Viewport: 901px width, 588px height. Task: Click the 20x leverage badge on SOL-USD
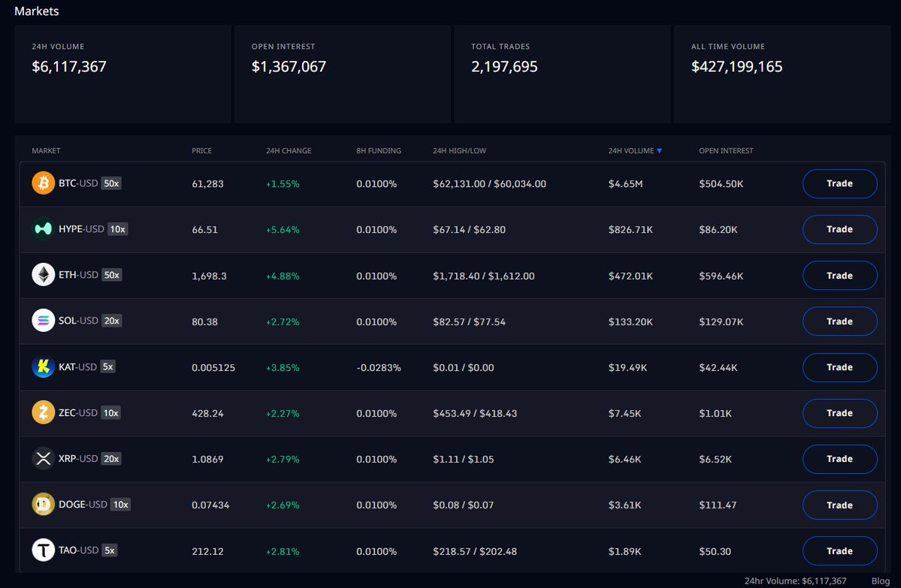(x=111, y=321)
